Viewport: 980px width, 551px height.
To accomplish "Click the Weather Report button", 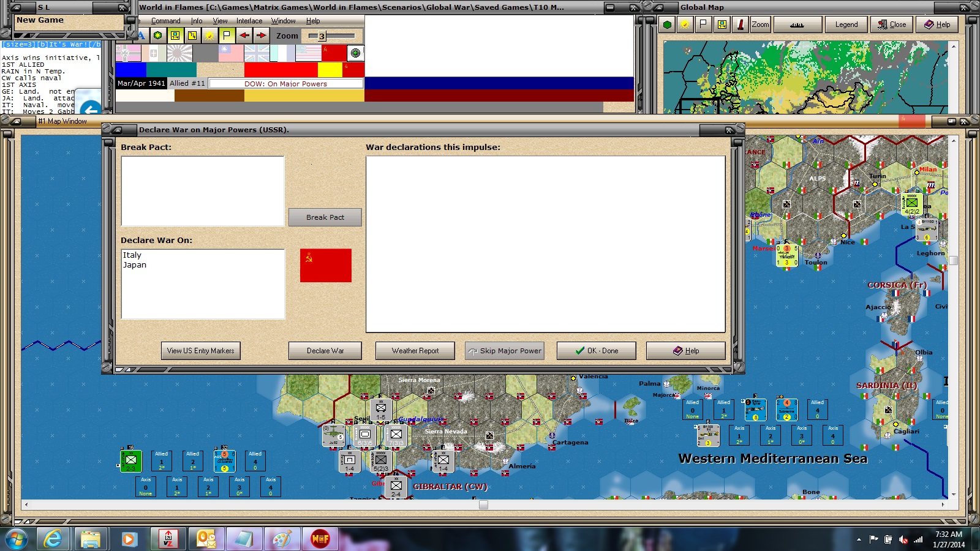I will pyautogui.click(x=415, y=351).
